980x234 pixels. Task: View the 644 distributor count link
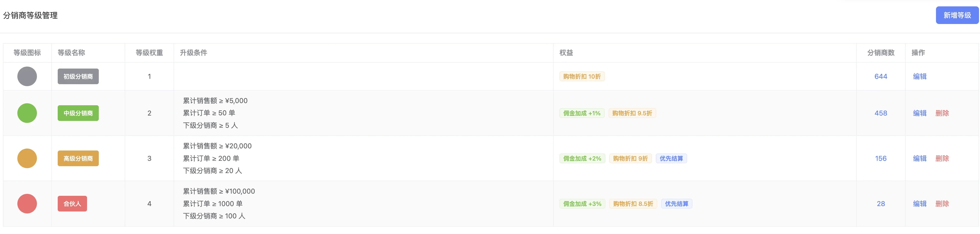click(881, 76)
